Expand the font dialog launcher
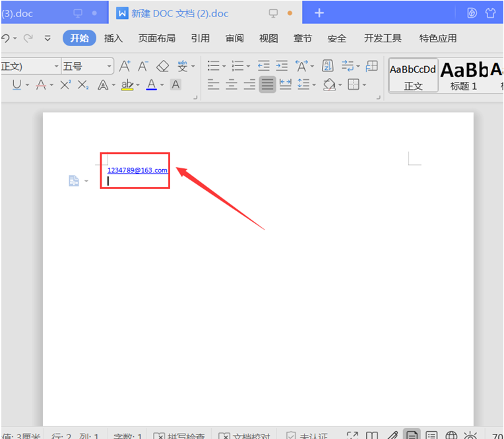 click(195, 97)
